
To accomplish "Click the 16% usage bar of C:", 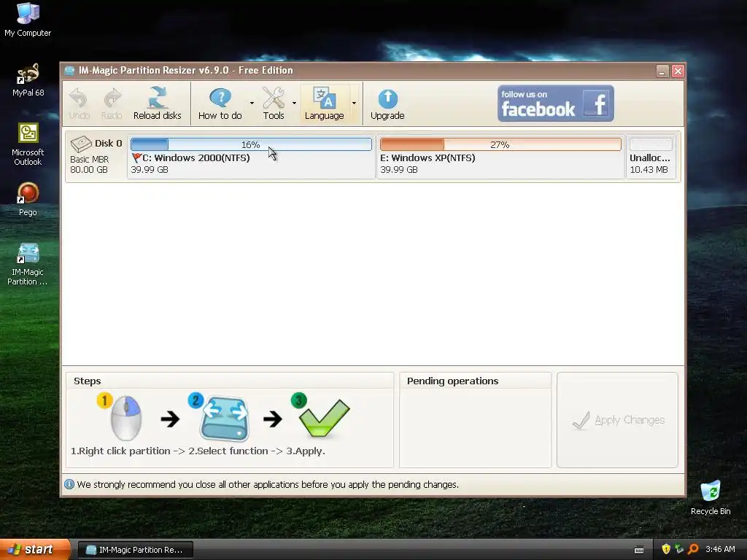I will point(251,144).
